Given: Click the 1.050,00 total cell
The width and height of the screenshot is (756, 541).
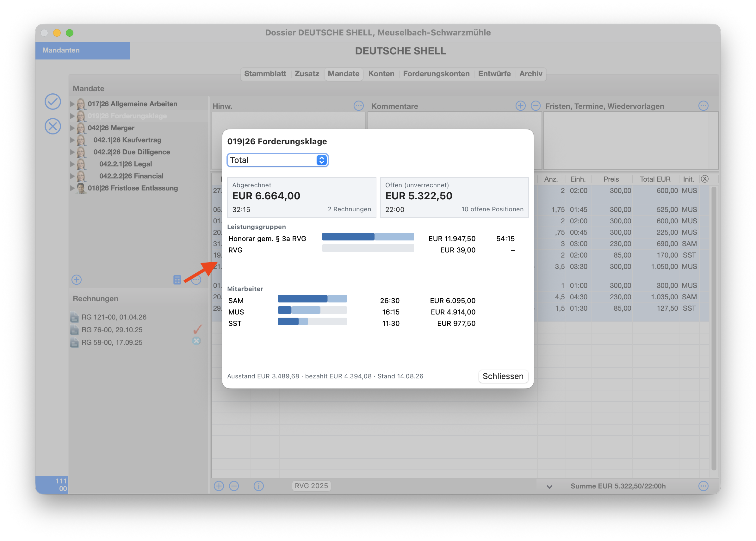Looking at the screenshot, I should pyautogui.click(x=664, y=266).
